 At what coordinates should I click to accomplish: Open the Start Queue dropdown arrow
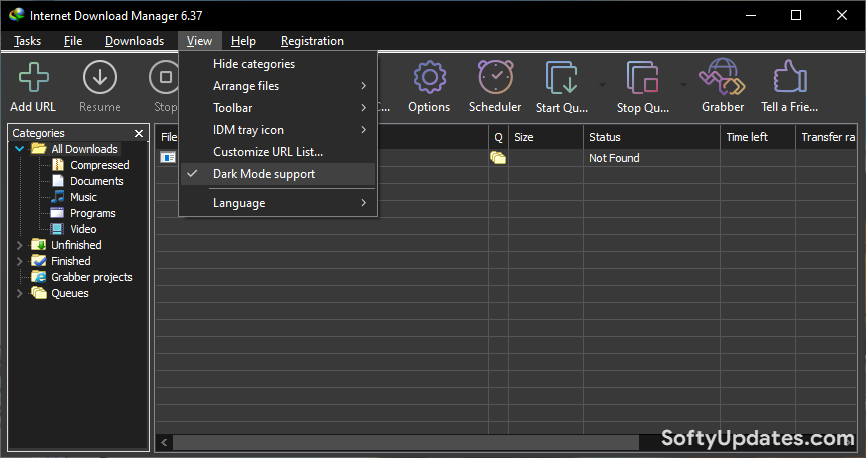pos(601,84)
